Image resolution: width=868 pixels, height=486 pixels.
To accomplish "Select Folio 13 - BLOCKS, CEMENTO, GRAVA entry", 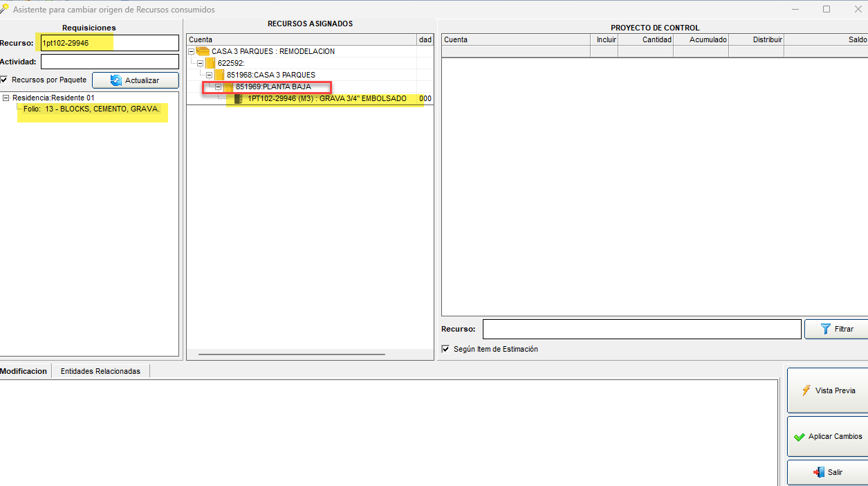I will 91,109.
